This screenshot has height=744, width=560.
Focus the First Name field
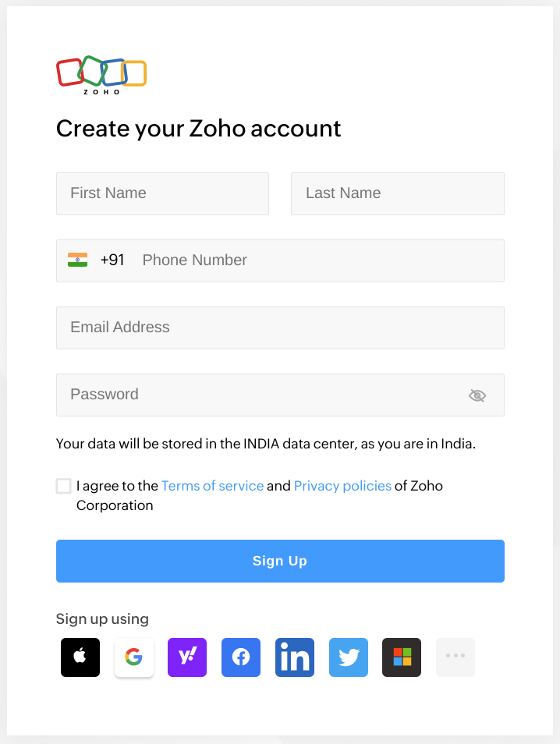click(x=162, y=193)
